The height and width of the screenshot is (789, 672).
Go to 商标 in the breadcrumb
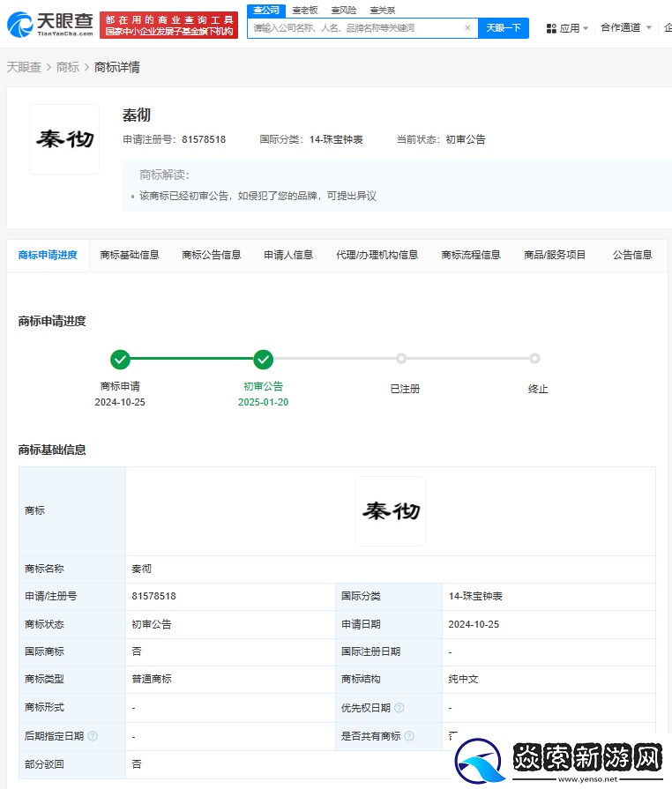coord(67,67)
